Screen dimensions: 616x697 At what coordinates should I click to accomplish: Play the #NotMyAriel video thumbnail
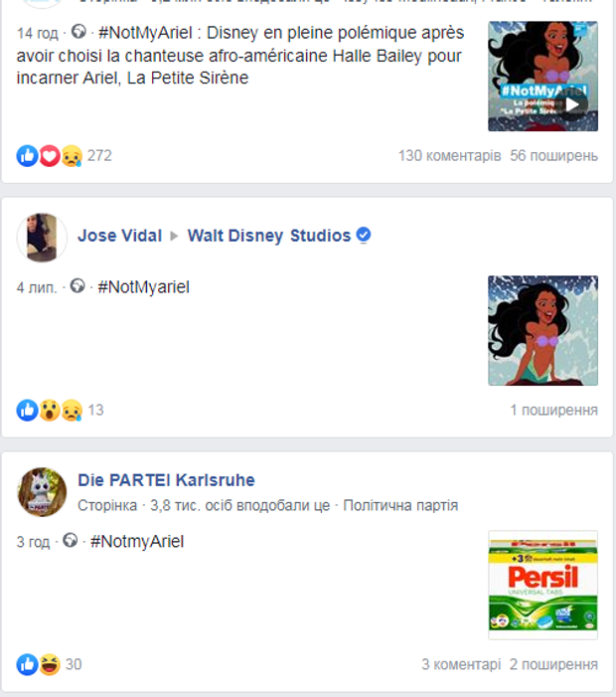tap(542, 77)
